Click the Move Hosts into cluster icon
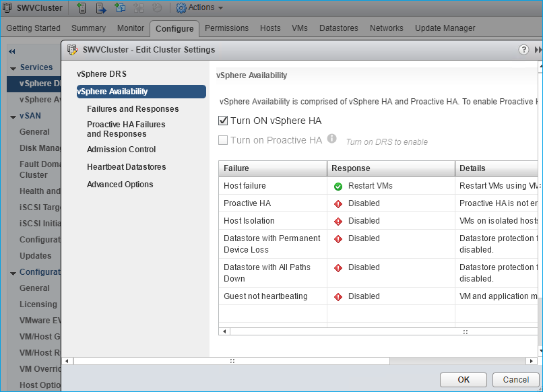543x392 pixels. (x=101, y=7)
